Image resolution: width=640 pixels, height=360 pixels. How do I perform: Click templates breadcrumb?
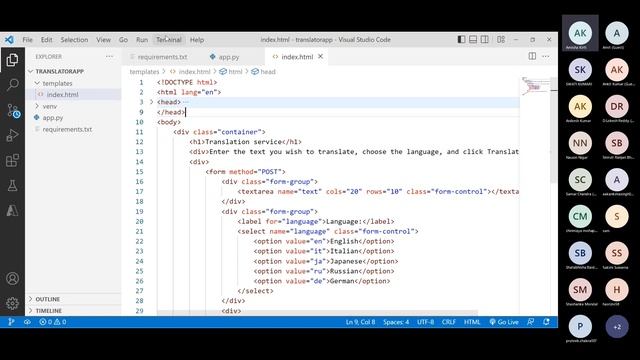(x=144, y=71)
